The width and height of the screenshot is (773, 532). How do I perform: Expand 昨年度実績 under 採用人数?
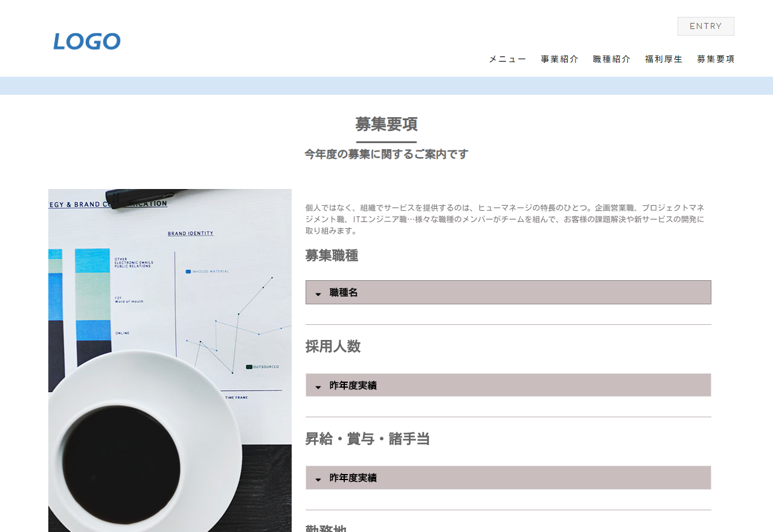[508, 385]
